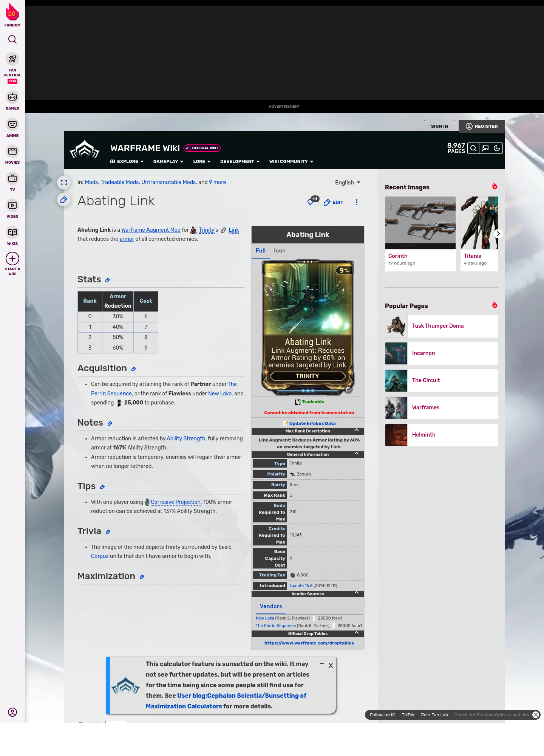
Task: Open the Video play icon
Action: click(x=12, y=205)
